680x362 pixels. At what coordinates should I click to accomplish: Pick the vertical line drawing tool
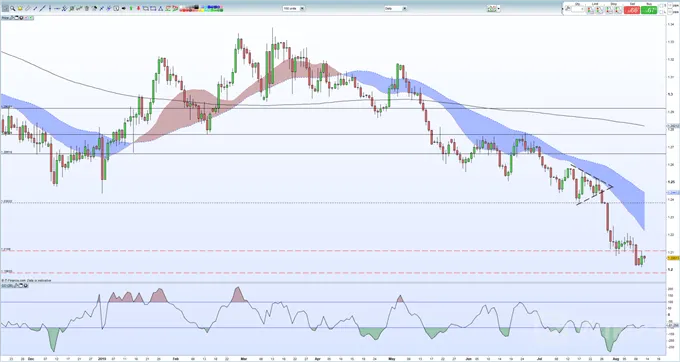[x=50, y=9]
